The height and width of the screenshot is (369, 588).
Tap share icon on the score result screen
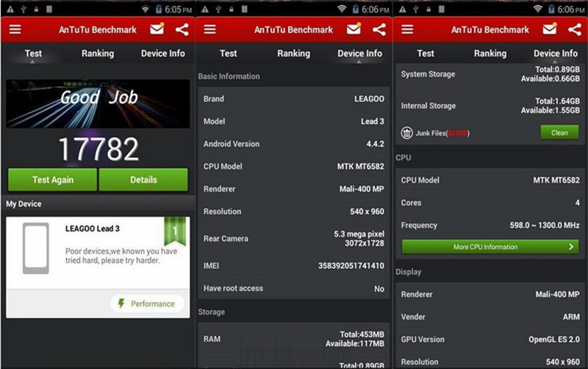(x=182, y=30)
